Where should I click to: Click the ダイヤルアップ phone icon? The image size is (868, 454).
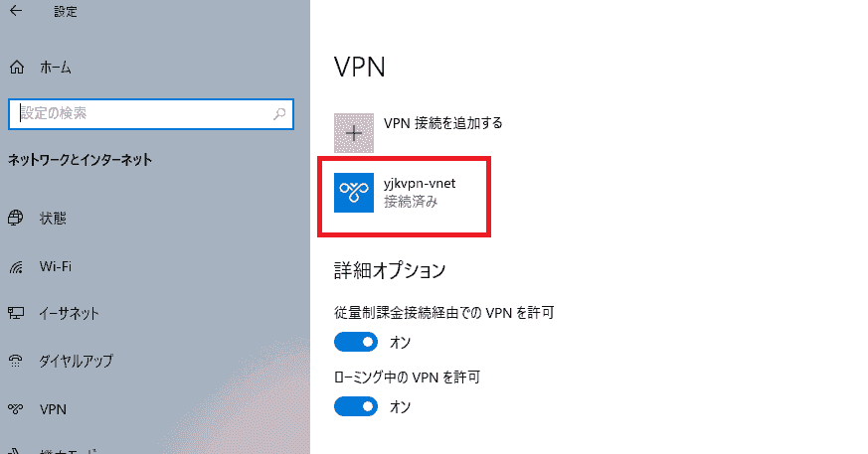pyautogui.click(x=16, y=361)
